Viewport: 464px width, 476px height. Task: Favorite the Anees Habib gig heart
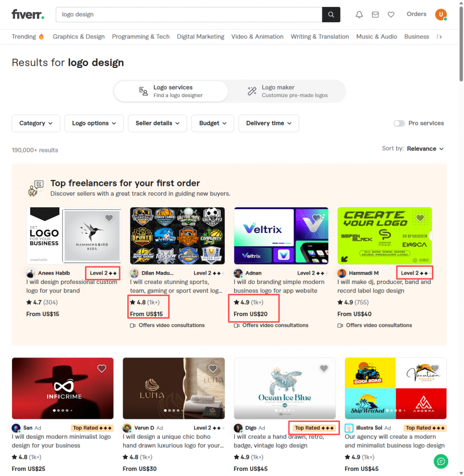point(109,218)
